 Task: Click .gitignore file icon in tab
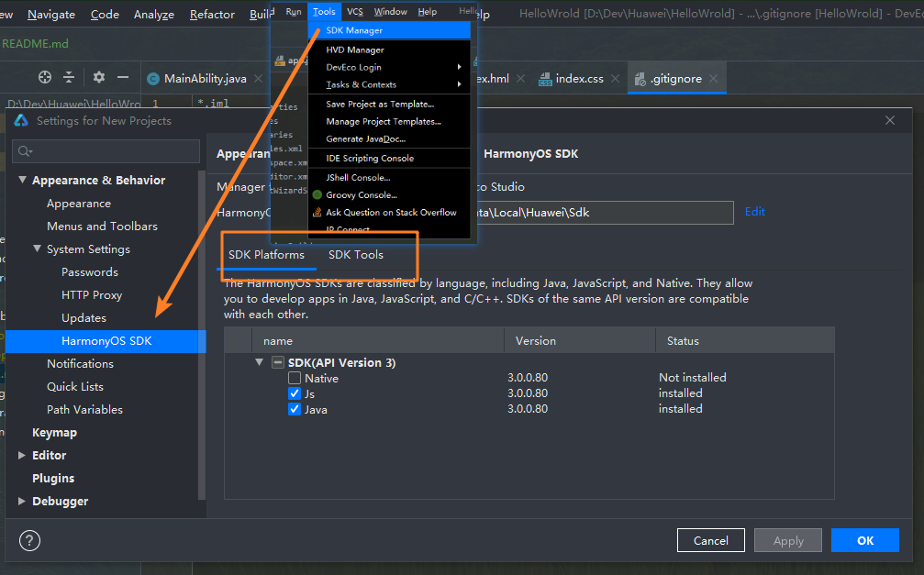tap(640, 79)
